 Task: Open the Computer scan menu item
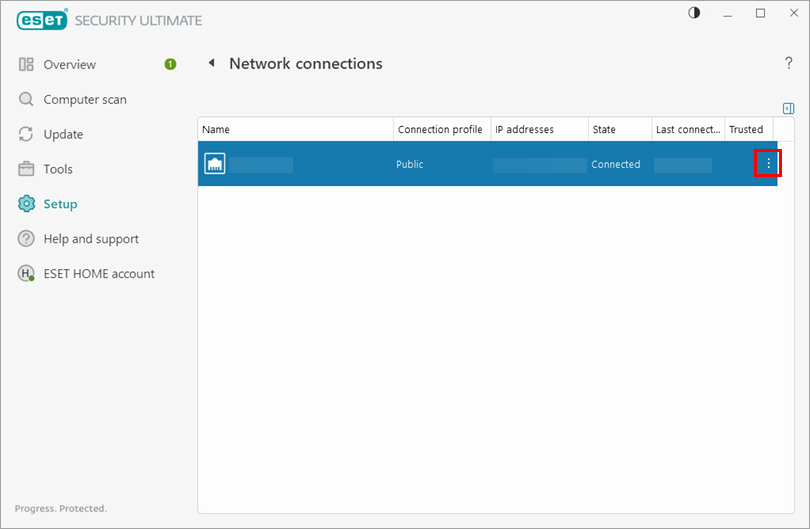pos(85,100)
